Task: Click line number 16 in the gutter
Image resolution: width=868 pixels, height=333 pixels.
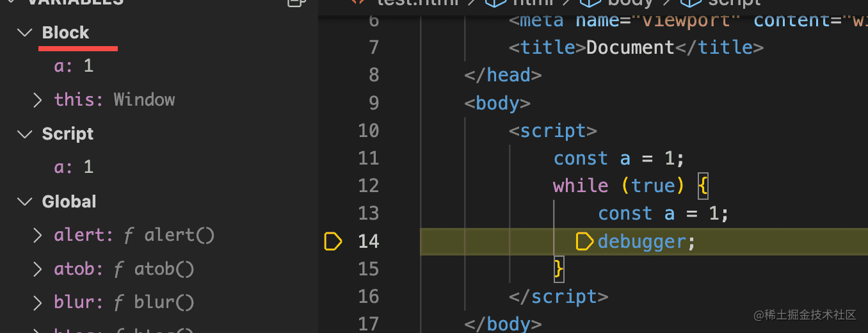Action: tap(368, 296)
